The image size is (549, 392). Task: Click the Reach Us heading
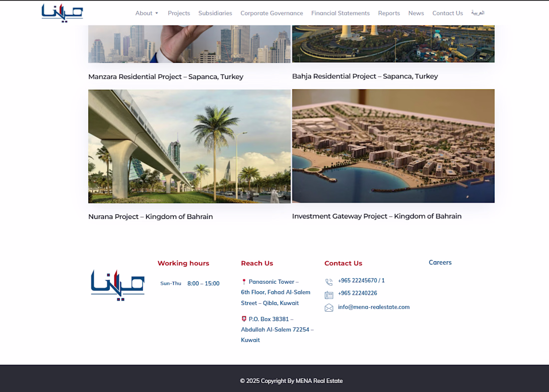point(257,263)
